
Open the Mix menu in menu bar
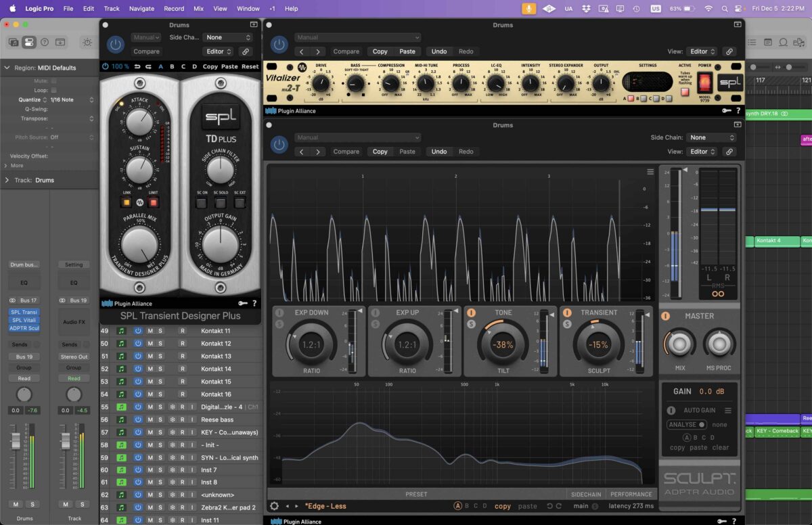coord(198,9)
